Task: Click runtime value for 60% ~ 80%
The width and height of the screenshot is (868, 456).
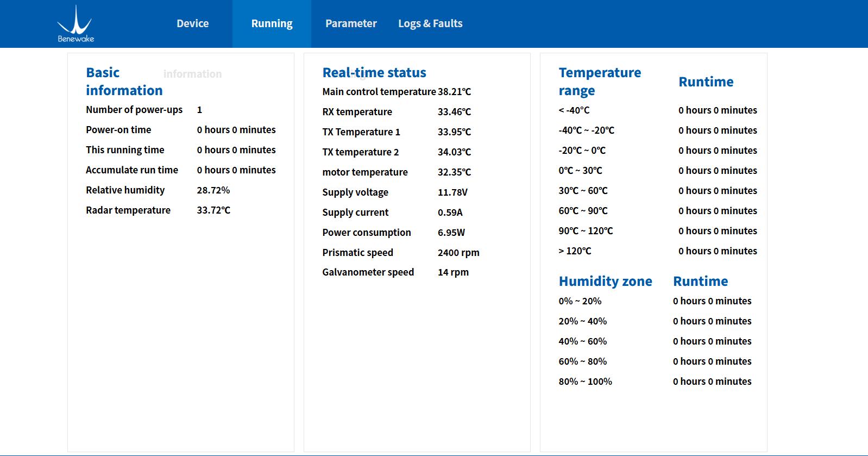Action: (x=712, y=361)
